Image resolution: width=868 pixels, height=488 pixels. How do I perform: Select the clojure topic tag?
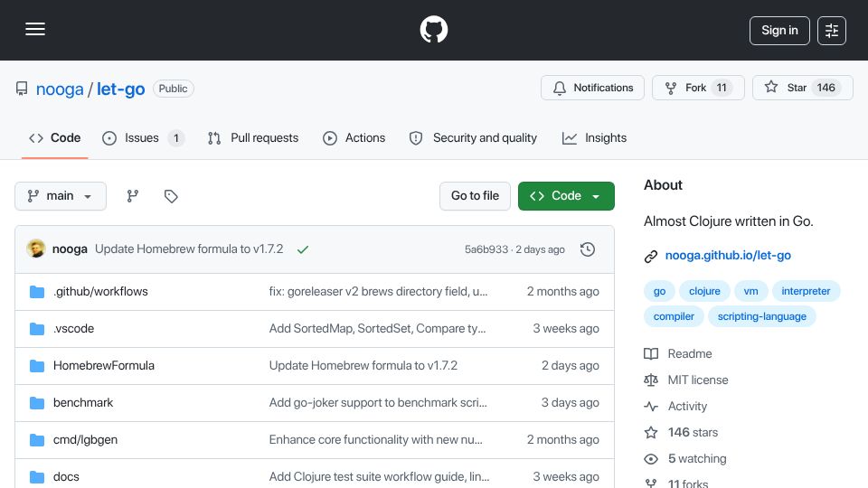pos(704,291)
